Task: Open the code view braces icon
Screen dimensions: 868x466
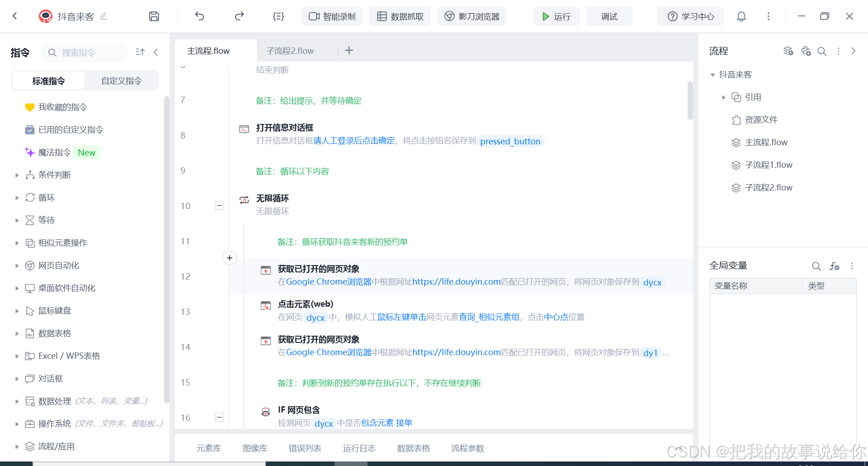Action: pyautogui.click(x=278, y=16)
